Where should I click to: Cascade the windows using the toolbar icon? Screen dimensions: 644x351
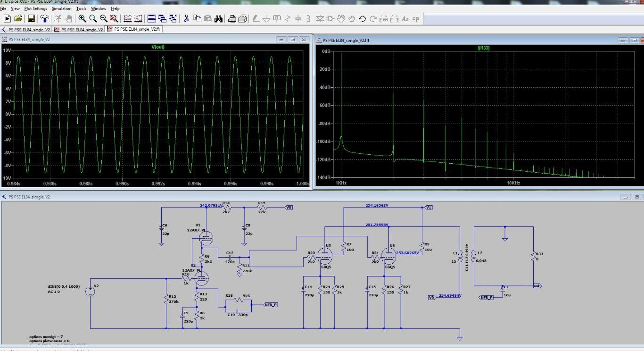click(162, 18)
